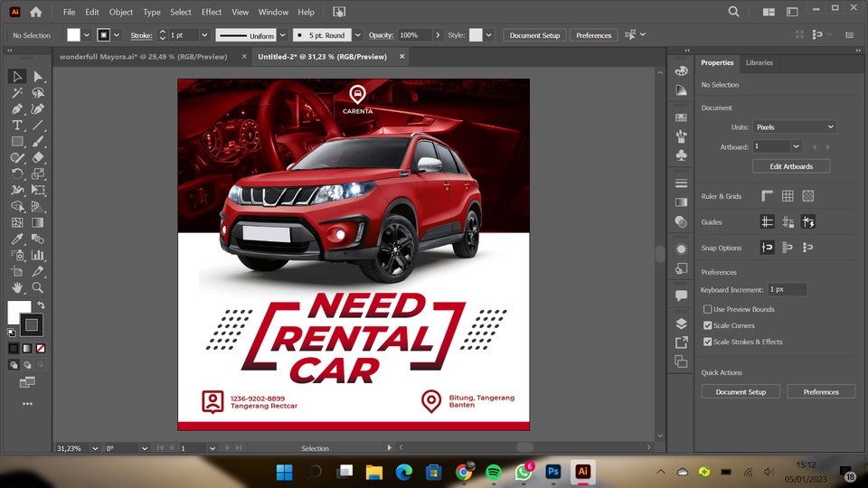Select the Rectangle tool

[17, 142]
